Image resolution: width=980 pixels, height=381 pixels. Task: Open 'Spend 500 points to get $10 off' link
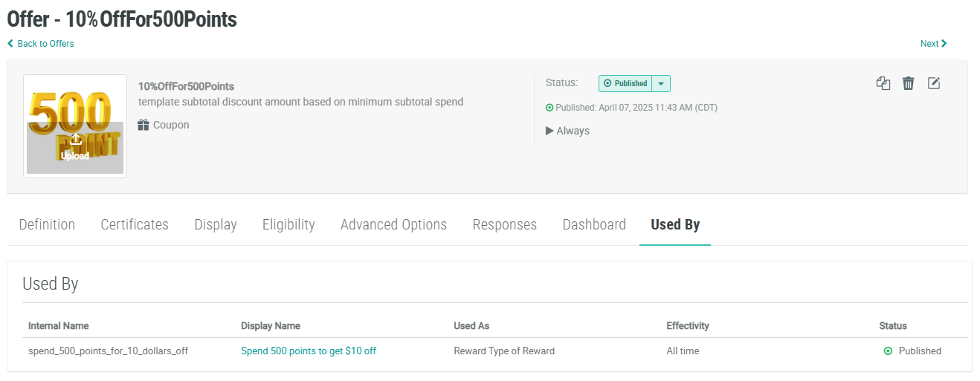click(309, 351)
